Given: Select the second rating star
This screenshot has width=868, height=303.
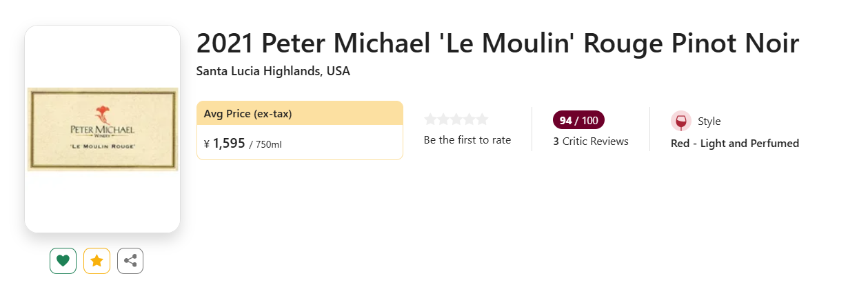Looking at the screenshot, I should click(x=443, y=119).
